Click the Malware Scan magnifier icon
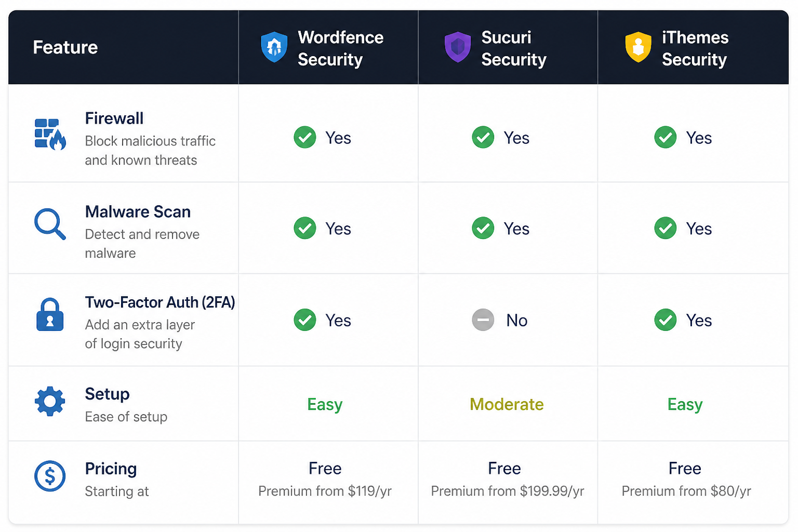Image resolution: width=798 pixels, height=532 pixels. click(x=50, y=224)
